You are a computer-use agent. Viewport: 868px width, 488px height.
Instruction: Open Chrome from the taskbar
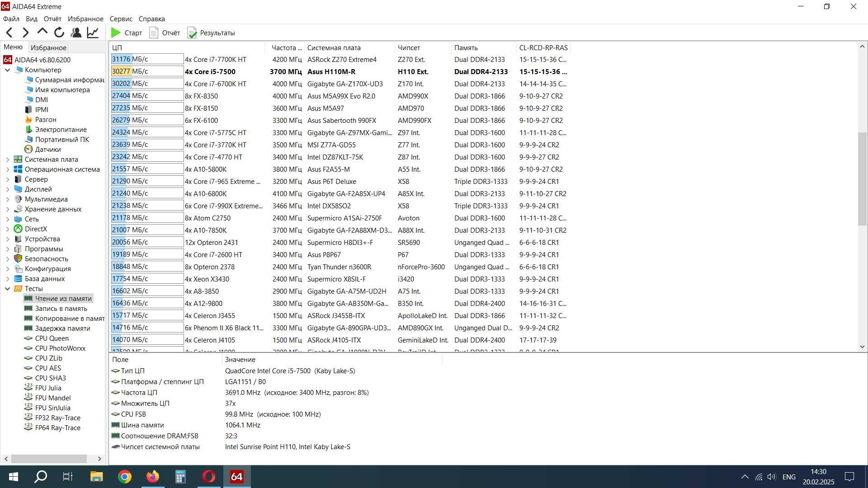click(125, 477)
